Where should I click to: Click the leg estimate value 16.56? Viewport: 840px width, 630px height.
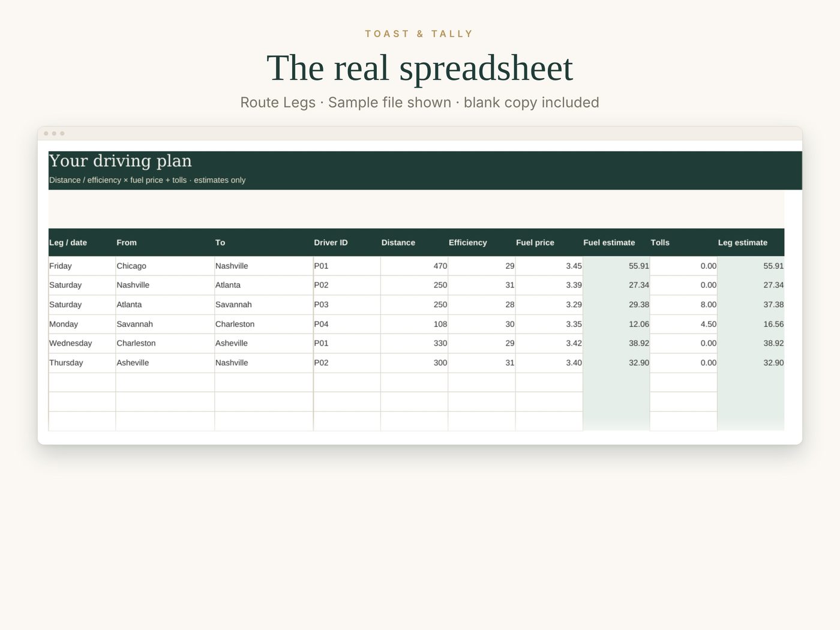(x=751, y=324)
